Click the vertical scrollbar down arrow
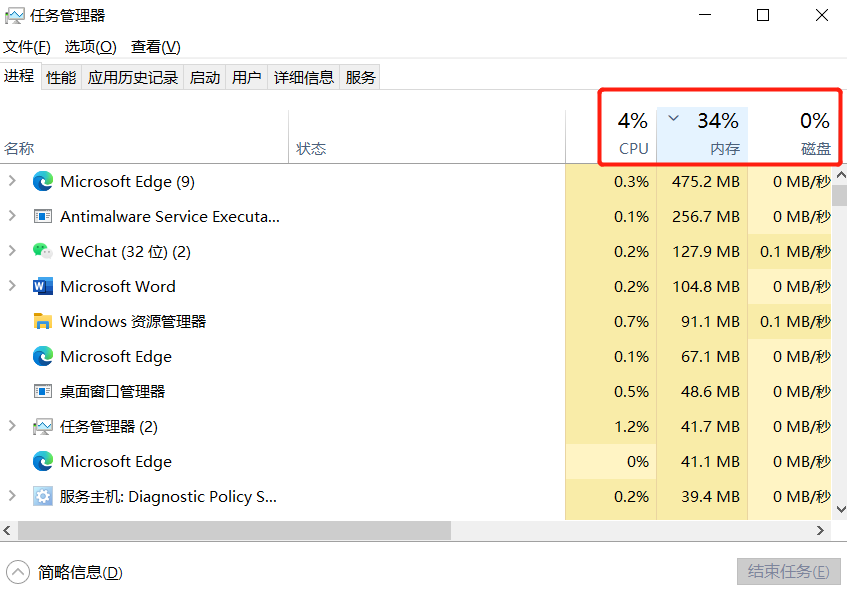 (841, 509)
